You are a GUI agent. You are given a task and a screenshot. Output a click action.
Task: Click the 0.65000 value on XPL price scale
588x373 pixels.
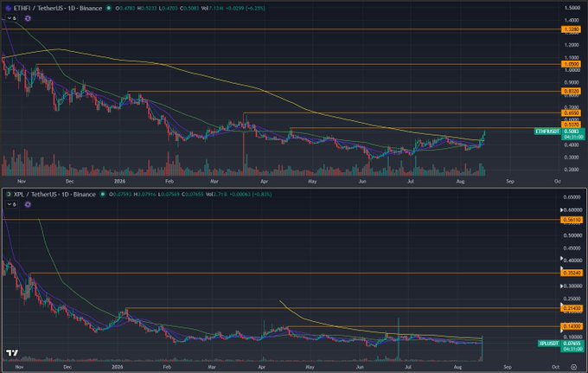pos(572,197)
